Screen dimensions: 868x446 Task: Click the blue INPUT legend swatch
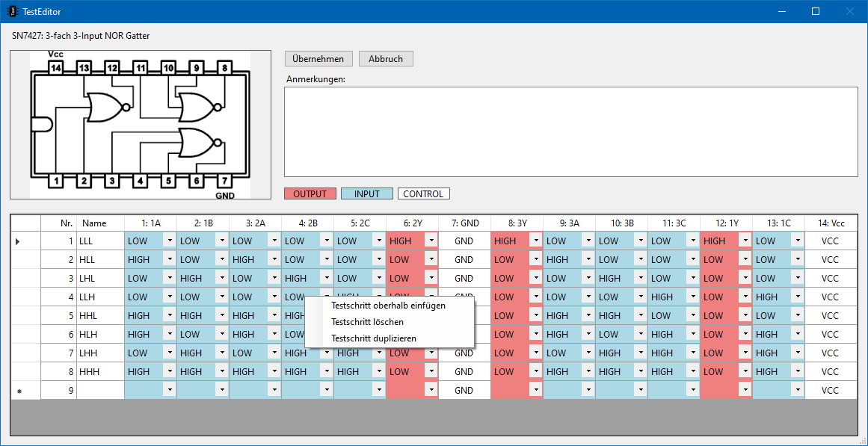367,193
